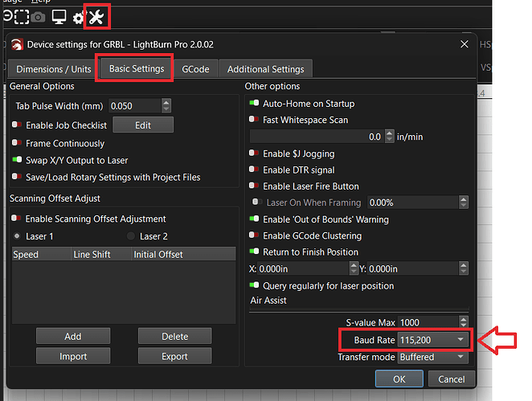Click X finish position stepper
The height and width of the screenshot is (401, 532).
tap(354, 268)
